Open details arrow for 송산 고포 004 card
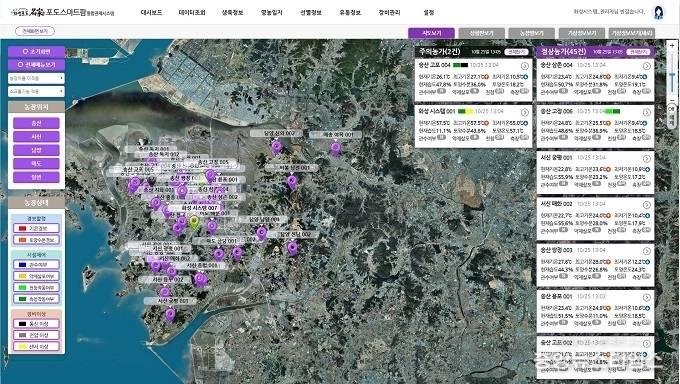 tap(525, 66)
